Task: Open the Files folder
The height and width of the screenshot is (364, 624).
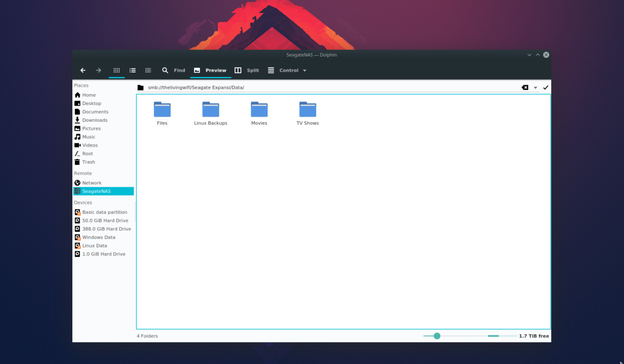Action: pos(162,113)
